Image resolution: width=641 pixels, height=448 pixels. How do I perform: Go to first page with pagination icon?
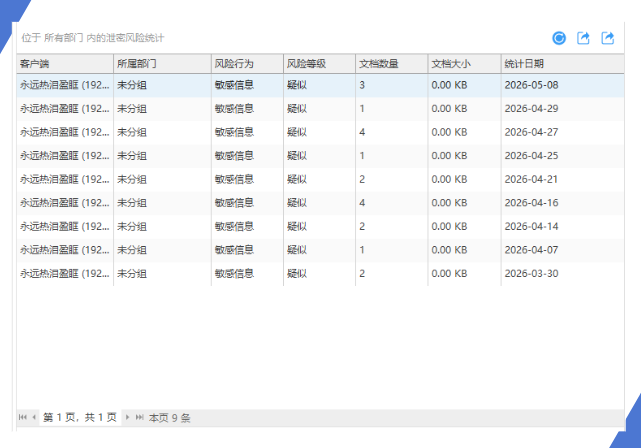[23, 417]
